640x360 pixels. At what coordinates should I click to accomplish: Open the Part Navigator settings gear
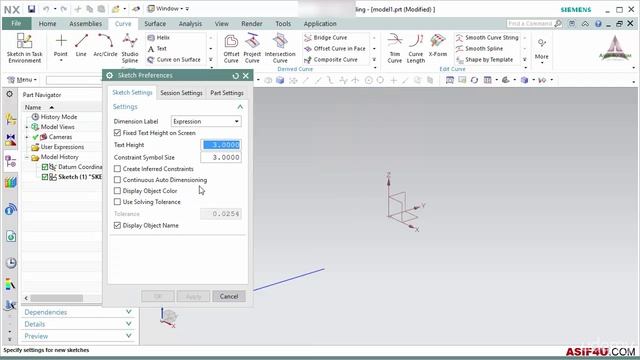(9, 94)
